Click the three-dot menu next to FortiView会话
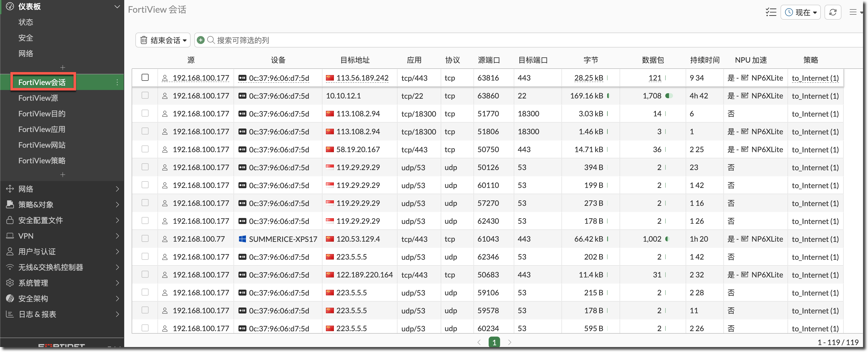The width and height of the screenshot is (868, 352). click(117, 82)
